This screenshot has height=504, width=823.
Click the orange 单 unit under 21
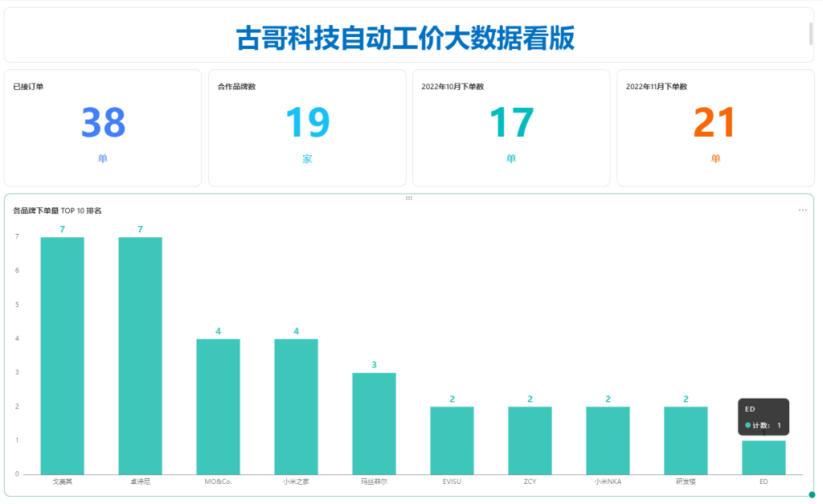(x=715, y=158)
